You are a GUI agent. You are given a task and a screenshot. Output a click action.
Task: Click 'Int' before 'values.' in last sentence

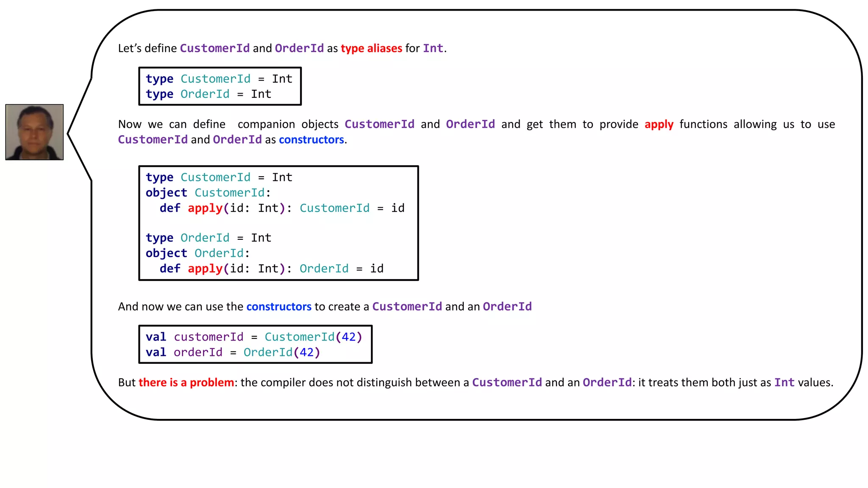point(785,383)
